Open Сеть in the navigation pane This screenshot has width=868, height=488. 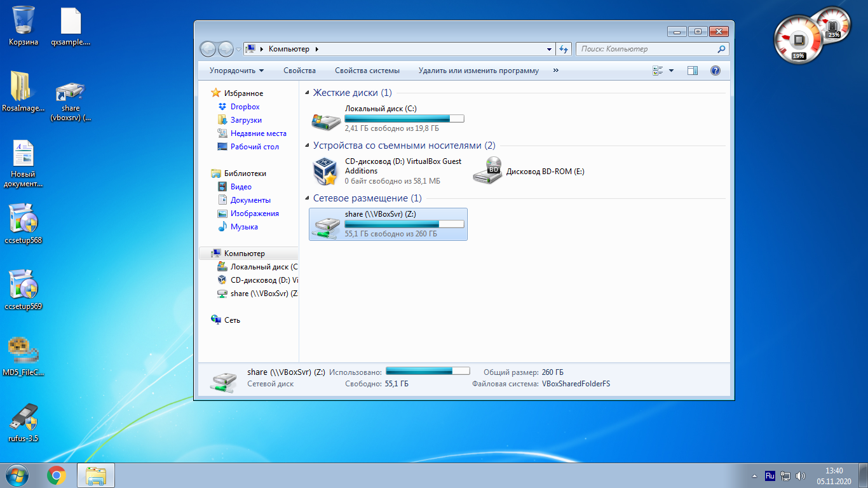click(x=232, y=320)
